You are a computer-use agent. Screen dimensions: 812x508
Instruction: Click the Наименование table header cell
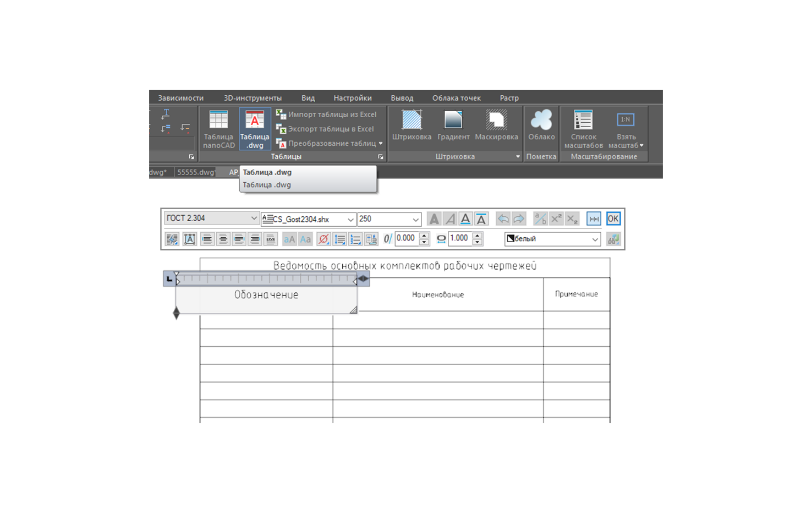(438, 295)
